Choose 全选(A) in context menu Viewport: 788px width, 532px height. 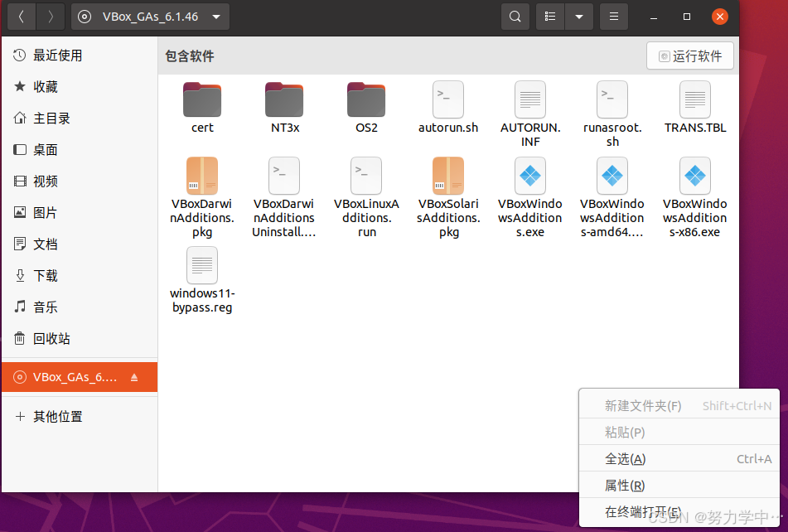click(x=679, y=458)
